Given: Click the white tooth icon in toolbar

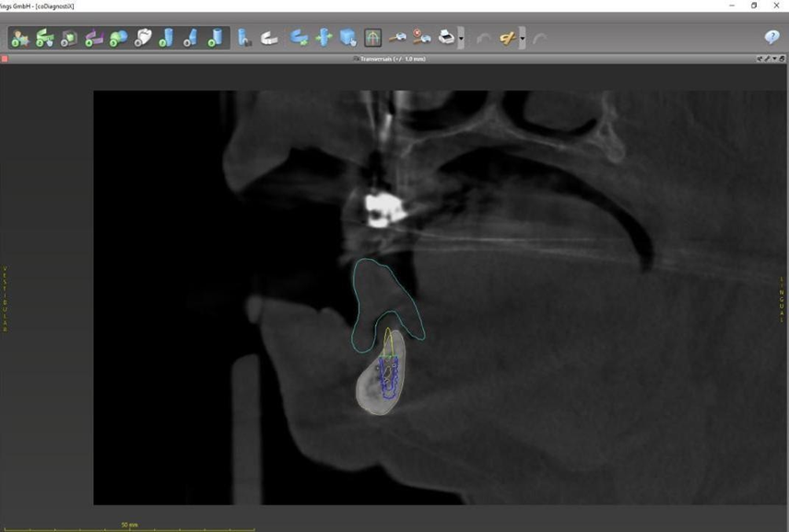Looking at the screenshot, I should pyautogui.click(x=143, y=38).
